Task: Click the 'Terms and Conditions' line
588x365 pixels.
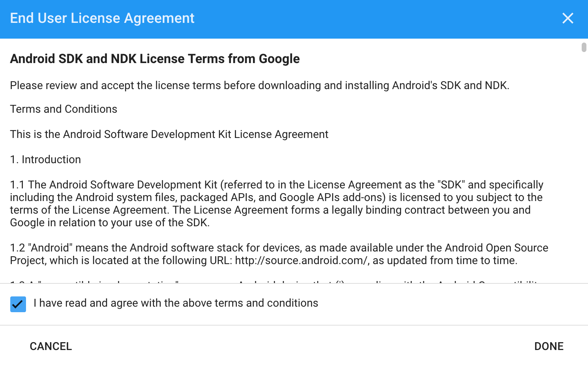Action: pyautogui.click(x=64, y=109)
